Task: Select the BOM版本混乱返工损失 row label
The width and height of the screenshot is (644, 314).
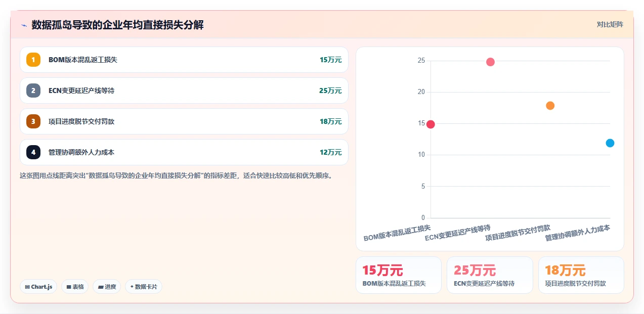Action: click(83, 60)
